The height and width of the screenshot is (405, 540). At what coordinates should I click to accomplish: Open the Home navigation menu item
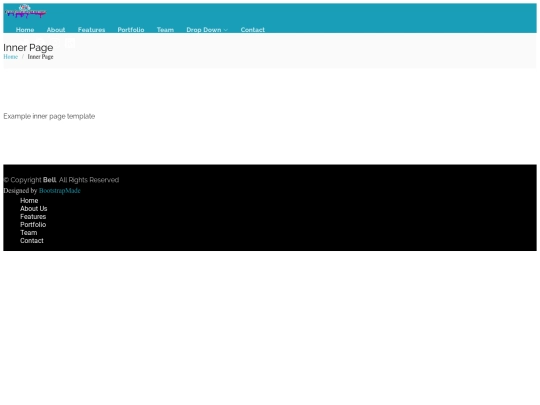25,30
